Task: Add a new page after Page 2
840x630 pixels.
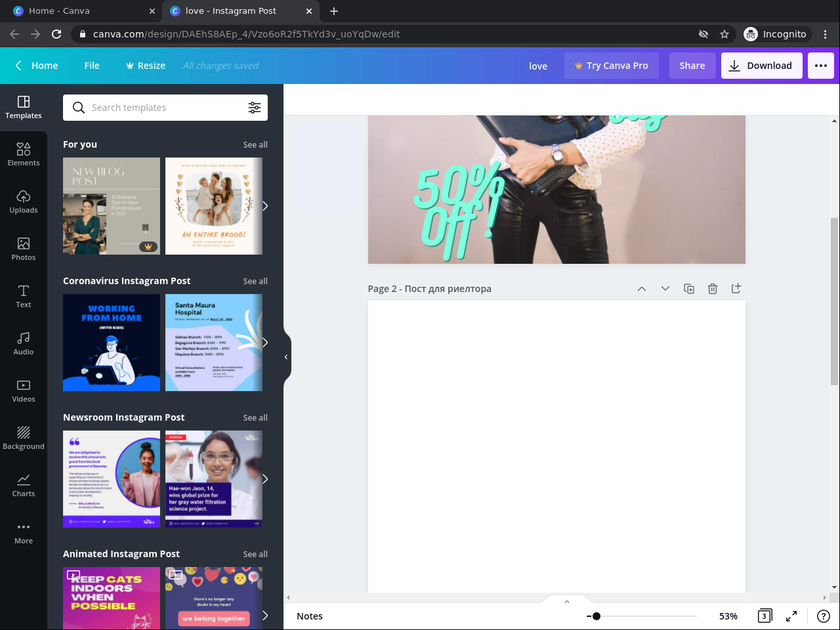Action: pyautogui.click(x=736, y=289)
